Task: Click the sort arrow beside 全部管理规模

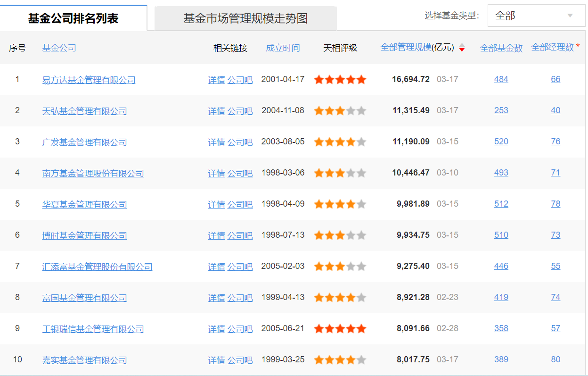Action: 462,47
